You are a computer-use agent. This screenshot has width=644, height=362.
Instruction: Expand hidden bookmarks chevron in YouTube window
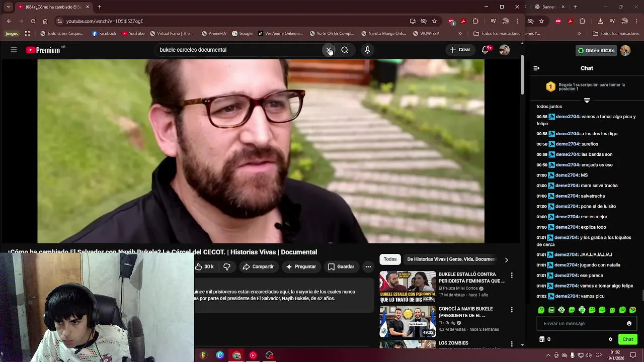(460, 34)
